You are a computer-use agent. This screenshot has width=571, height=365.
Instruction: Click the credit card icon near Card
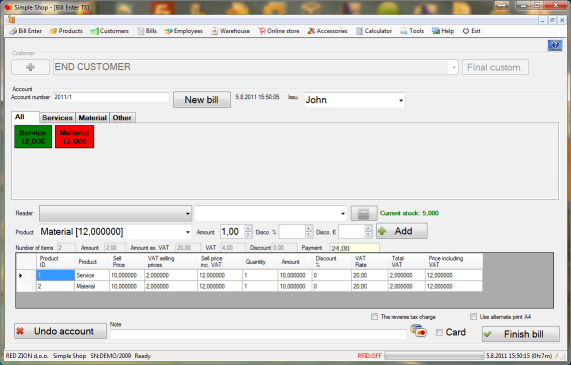point(418,331)
